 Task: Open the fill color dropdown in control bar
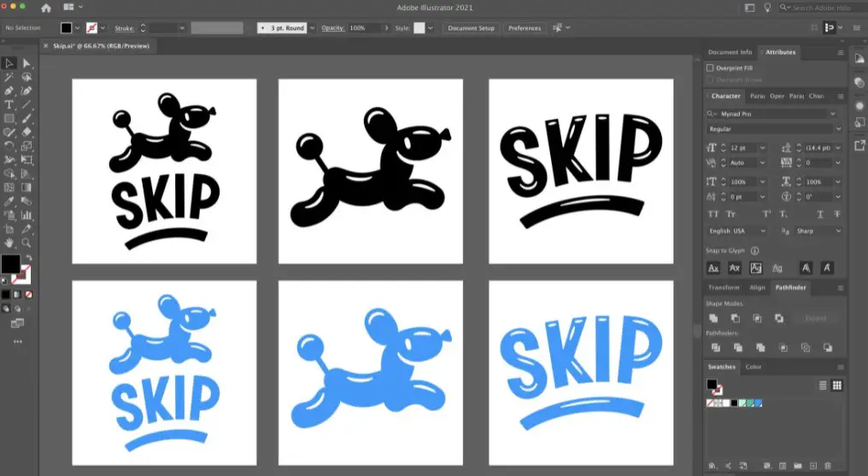pos(77,27)
